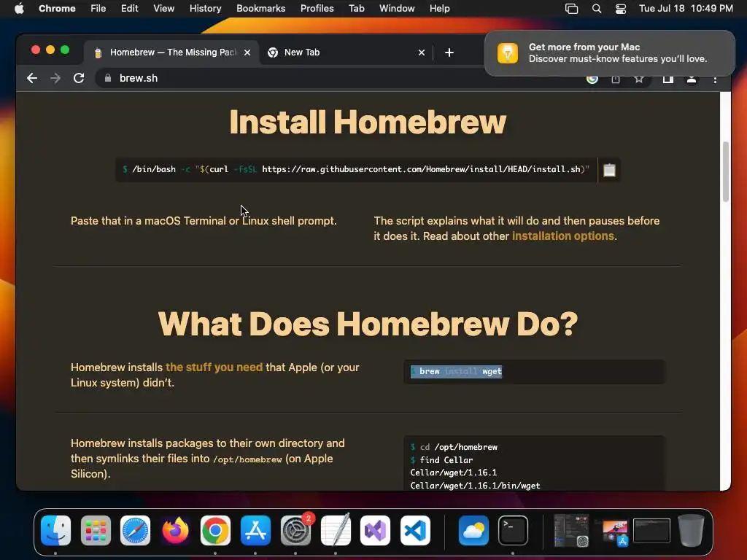
Task: Click the share page icon in address bar
Action: (x=616, y=79)
